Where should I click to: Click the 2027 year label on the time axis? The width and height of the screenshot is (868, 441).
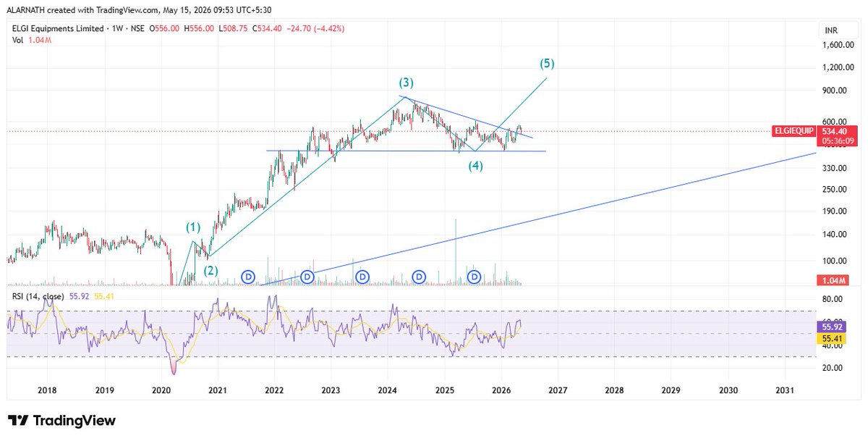pos(557,390)
